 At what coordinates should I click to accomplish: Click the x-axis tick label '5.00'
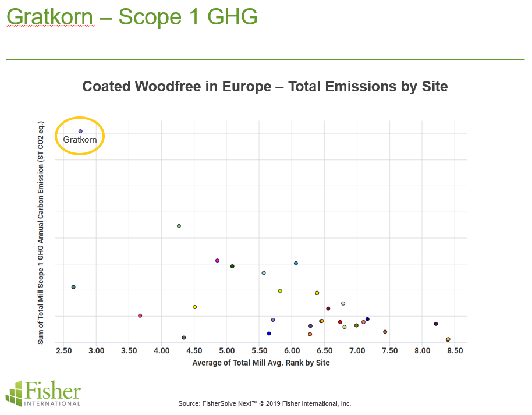(226, 351)
